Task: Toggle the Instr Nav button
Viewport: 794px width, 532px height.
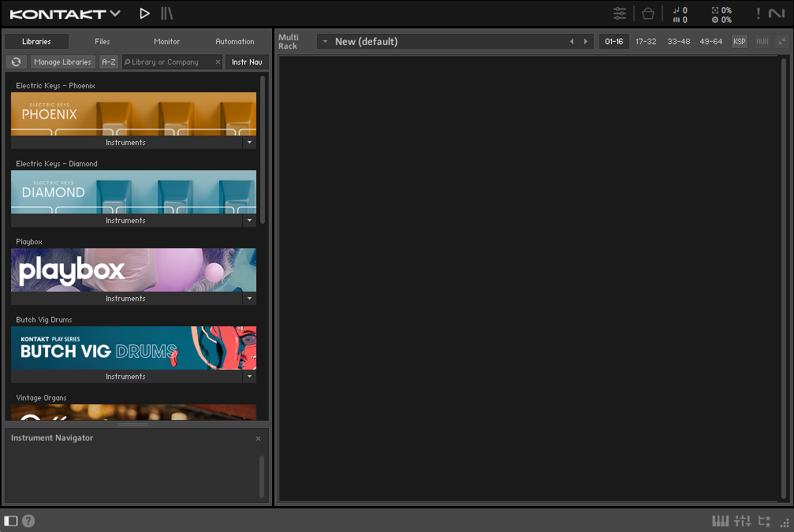Action: 247,61
